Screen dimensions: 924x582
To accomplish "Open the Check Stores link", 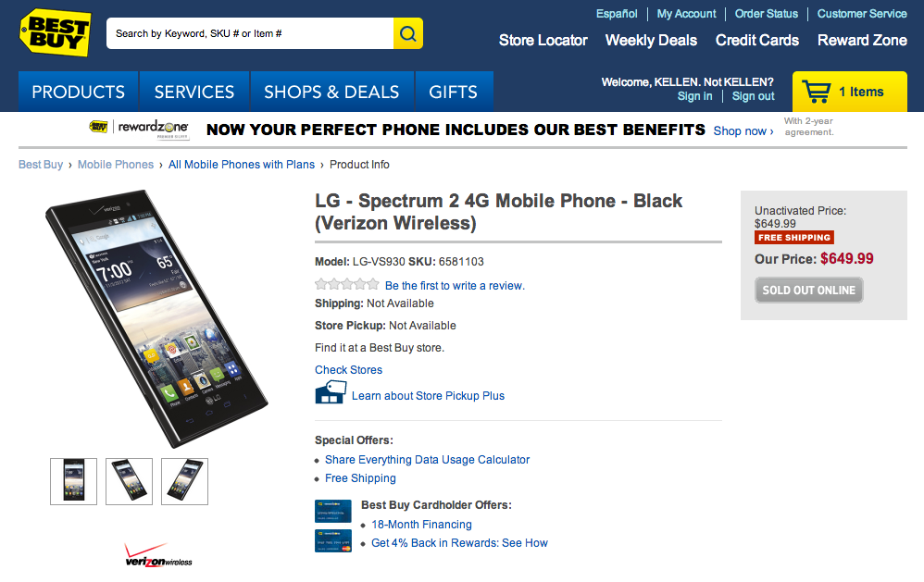I will 348,370.
